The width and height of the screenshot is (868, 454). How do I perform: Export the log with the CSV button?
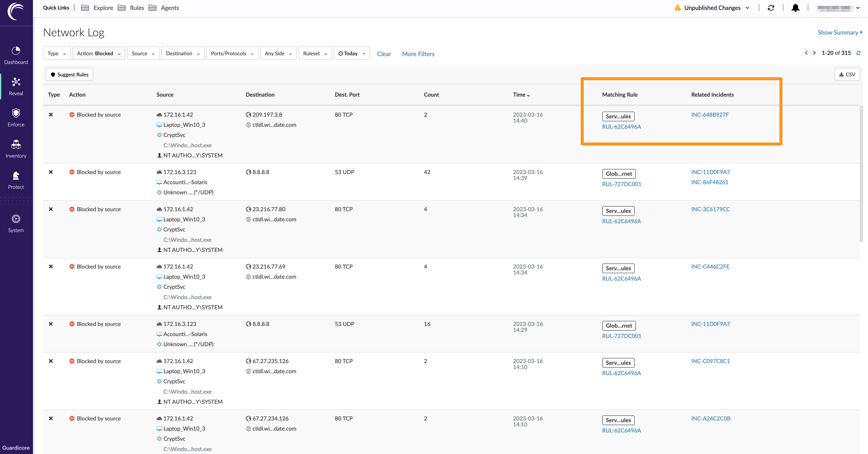(x=847, y=74)
